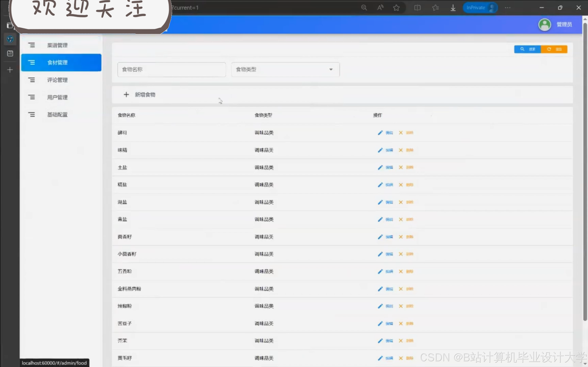
Task: Click delete X icon for 味精 row
Action: click(x=401, y=150)
